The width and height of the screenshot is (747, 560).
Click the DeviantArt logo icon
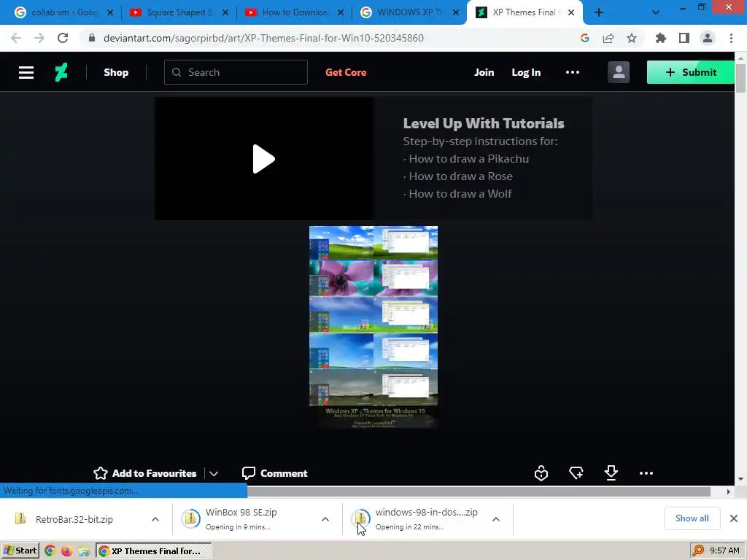pyautogui.click(x=61, y=72)
